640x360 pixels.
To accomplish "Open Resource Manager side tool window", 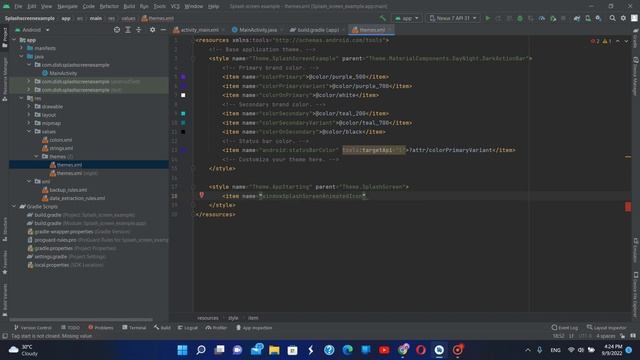I will coord(4,79).
